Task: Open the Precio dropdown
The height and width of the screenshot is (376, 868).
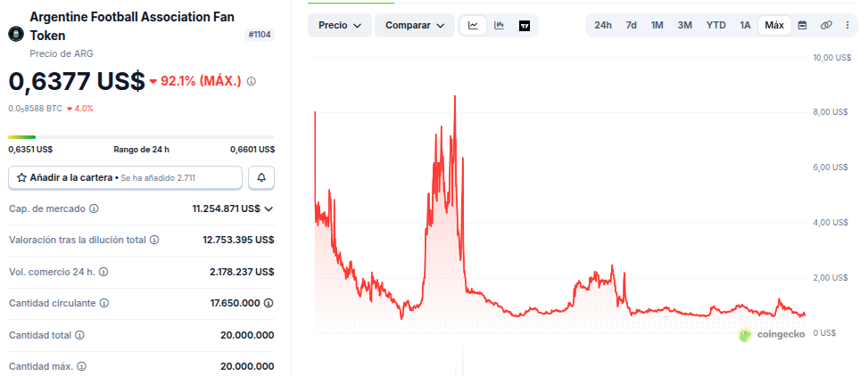Action: (x=340, y=26)
